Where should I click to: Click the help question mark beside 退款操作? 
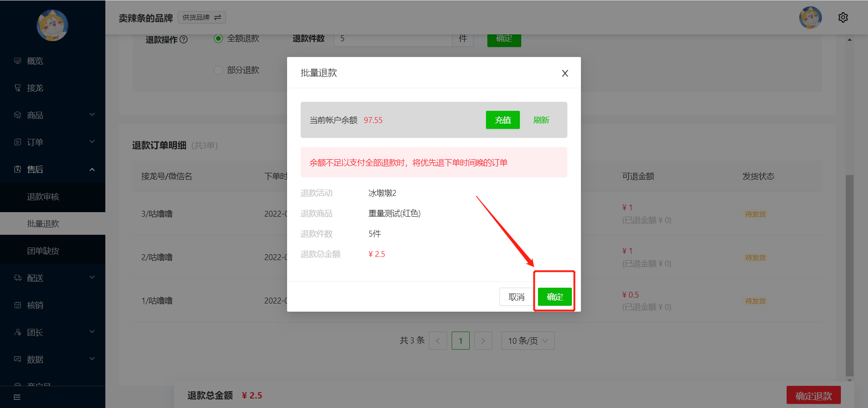pyautogui.click(x=184, y=39)
